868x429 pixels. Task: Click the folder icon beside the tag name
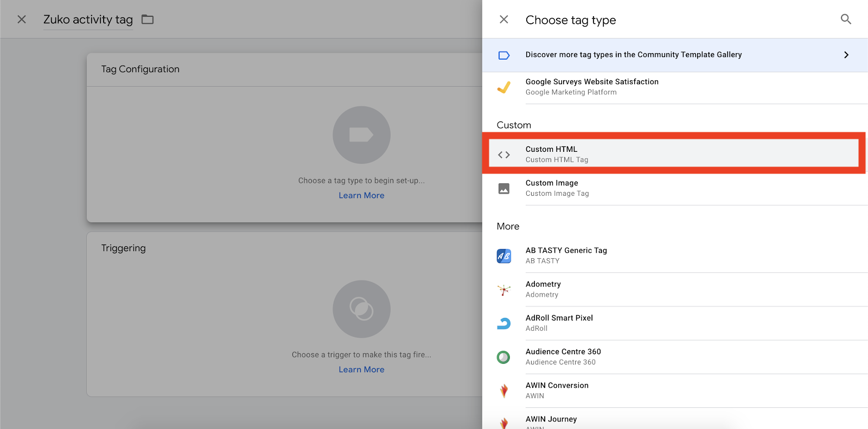click(x=148, y=20)
